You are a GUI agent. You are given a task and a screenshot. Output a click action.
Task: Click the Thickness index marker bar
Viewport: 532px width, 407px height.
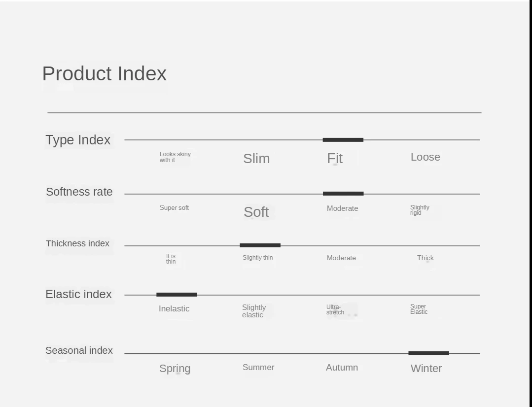coord(260,245)
